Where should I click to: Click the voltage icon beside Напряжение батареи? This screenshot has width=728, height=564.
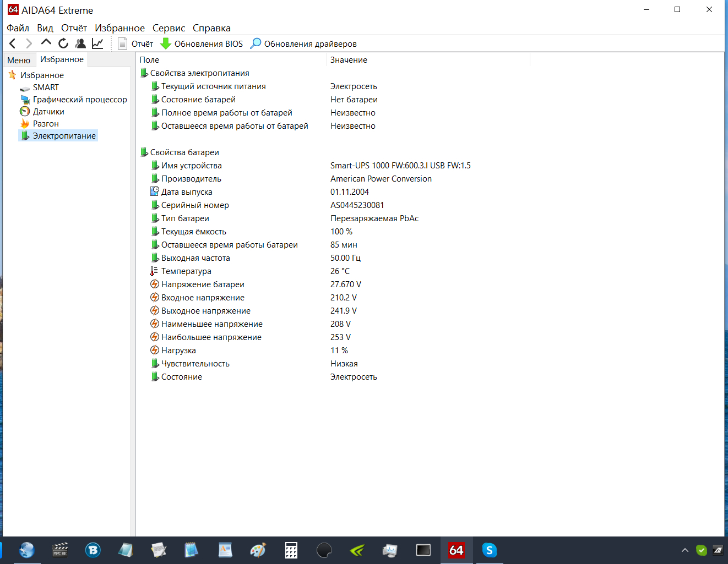[155, 284]
